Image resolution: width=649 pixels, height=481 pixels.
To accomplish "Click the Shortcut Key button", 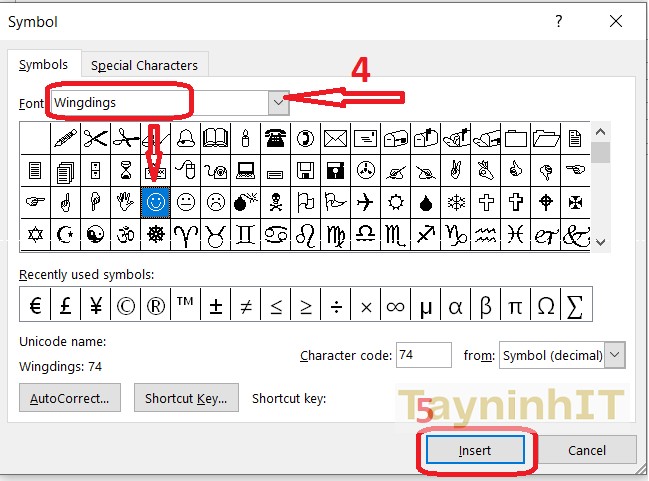I will pos(185,398).
